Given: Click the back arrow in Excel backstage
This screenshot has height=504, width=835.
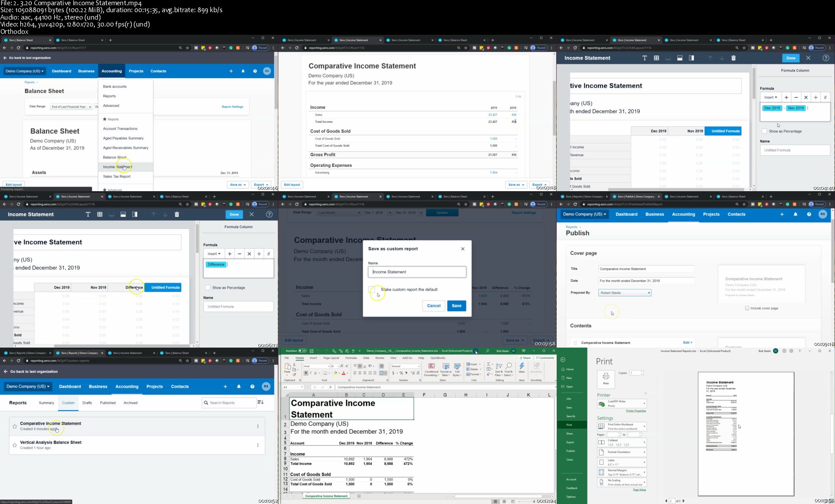Looking at the screenshot, I should pos(563,359).
